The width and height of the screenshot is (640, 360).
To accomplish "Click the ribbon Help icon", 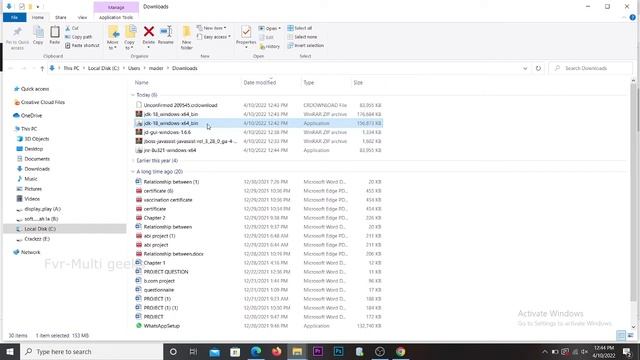I will (633, 18).
